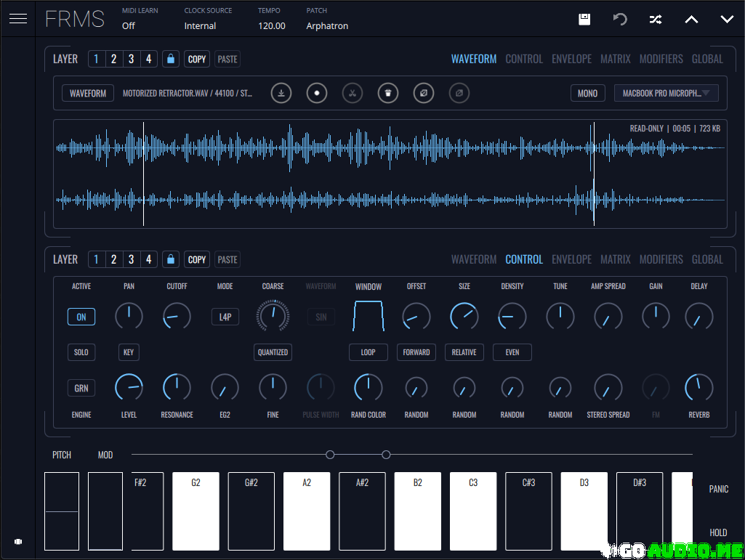The image size is (745, 560).
Task: Click the trash icon to delete sample
Action: point(388,93)
